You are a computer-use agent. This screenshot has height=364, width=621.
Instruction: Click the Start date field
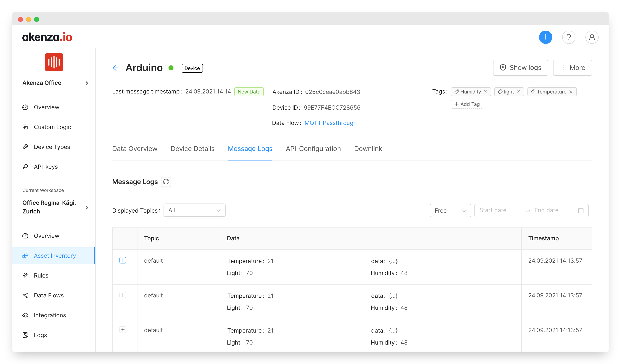(x=493, y=210)
